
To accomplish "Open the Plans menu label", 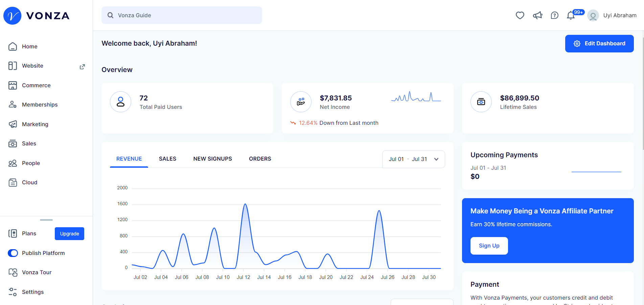I will point(29,233).
